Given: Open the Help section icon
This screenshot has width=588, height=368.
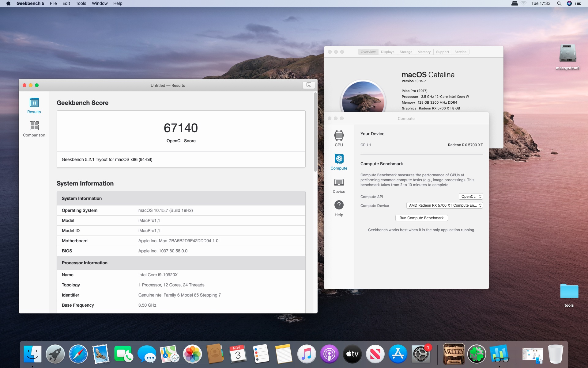Looking at the screenshot, I should pyautogui.click(x=339, y=205).
